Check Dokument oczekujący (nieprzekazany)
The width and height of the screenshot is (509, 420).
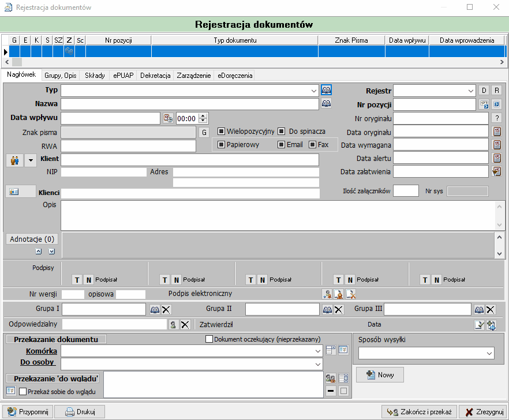pyautogui.click(x=209, y=339)
